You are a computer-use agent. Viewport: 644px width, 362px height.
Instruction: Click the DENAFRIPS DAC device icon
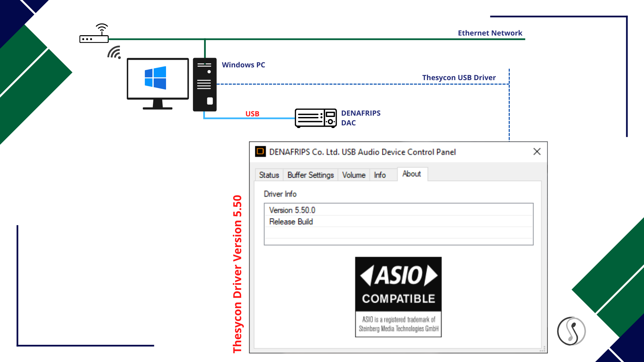click(316, 118)
